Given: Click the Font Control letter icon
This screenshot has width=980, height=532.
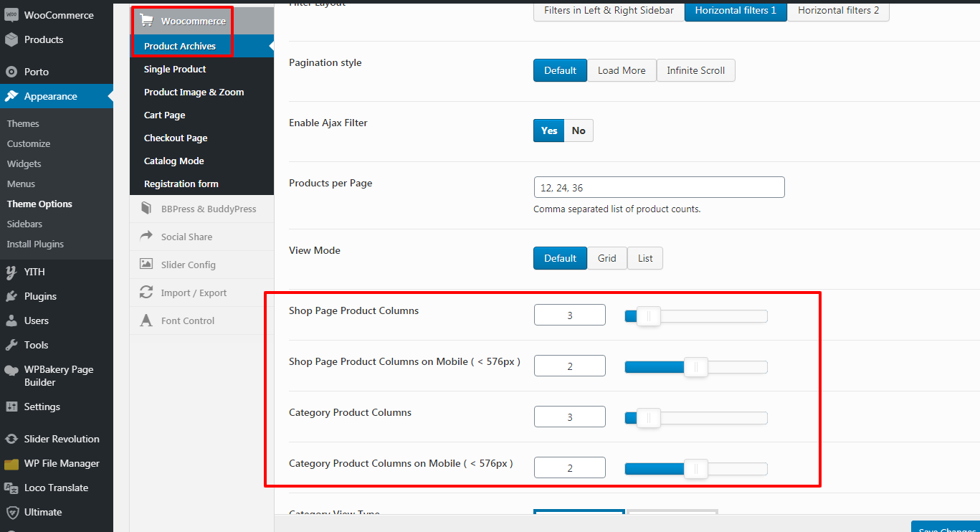Looking at the screenshot, I should 146,320.
